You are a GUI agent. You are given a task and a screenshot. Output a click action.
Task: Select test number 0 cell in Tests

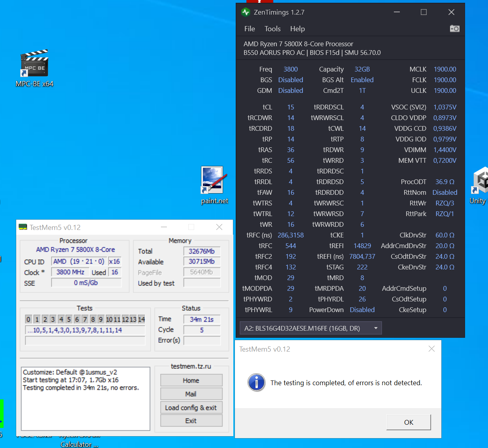(28, 319)
